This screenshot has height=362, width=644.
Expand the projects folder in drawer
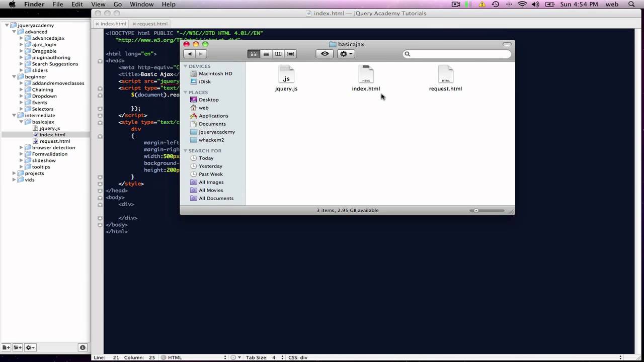(14, 173)
